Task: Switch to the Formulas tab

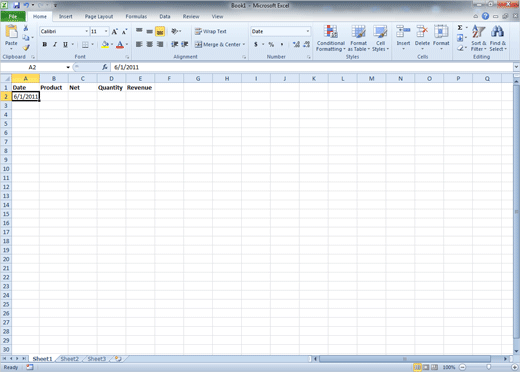Action: [136, 16]
